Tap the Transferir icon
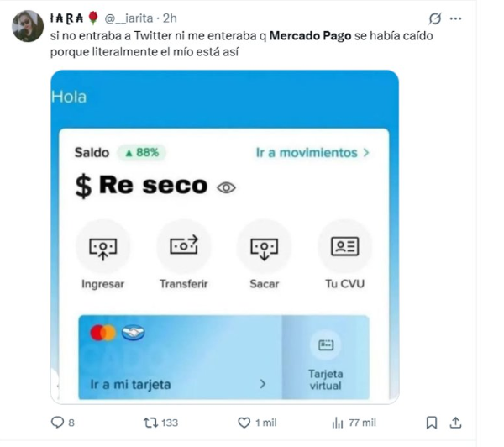Screen dimensions: 504x447 (x=184, y=247)
